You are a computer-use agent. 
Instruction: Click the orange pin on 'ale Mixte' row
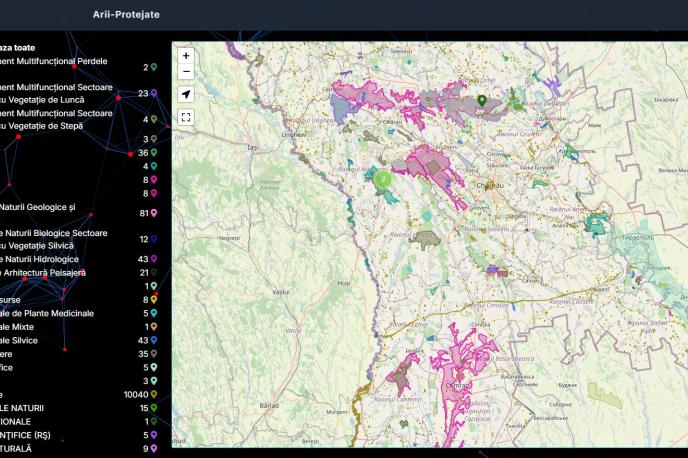click(x=154, y=327)
